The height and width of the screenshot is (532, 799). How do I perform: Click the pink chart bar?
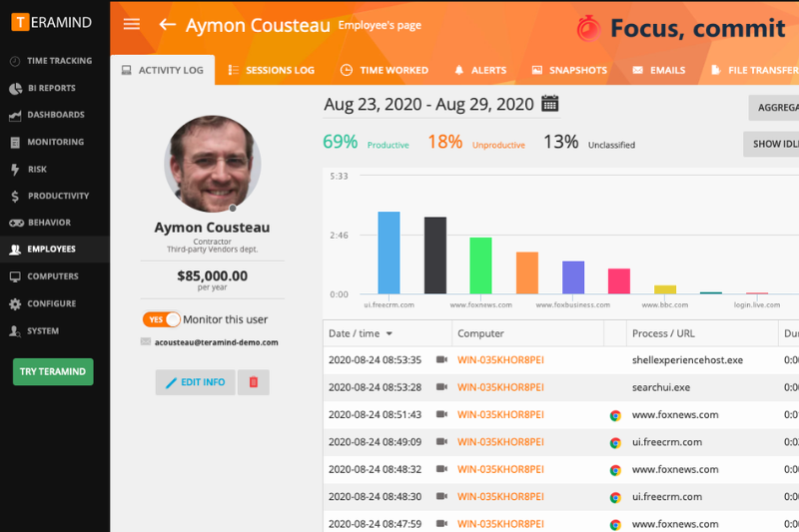(x=619, y=281)
